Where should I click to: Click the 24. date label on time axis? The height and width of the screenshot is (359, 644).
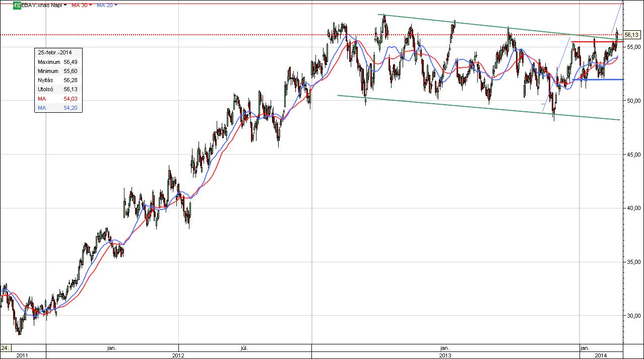pyautogui.click(x=5, y=347)
